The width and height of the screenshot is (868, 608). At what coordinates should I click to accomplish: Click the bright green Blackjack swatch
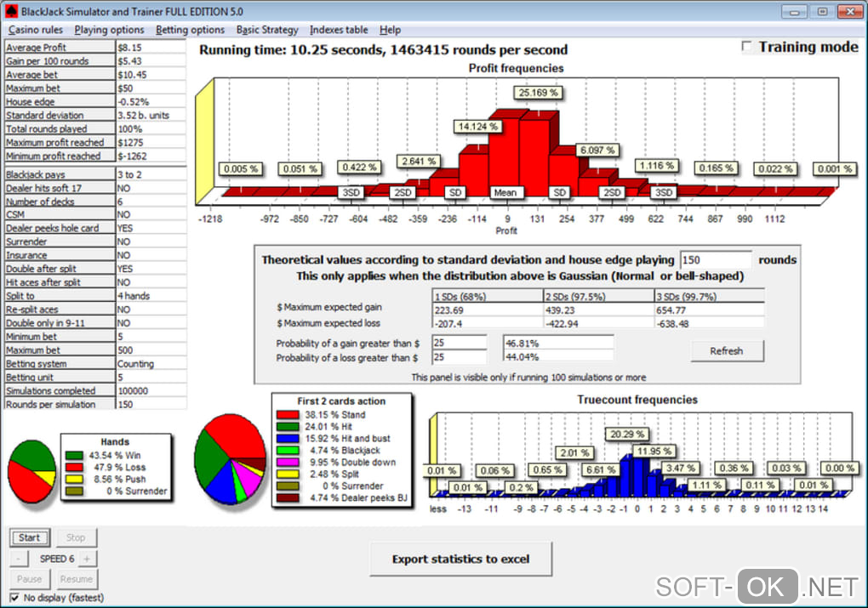[x=288, y=451]
